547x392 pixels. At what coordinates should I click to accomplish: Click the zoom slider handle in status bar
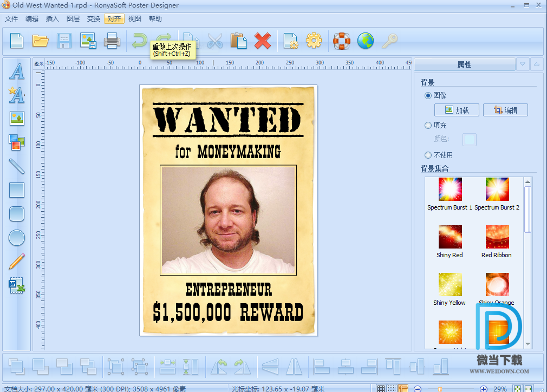[440, 389]
